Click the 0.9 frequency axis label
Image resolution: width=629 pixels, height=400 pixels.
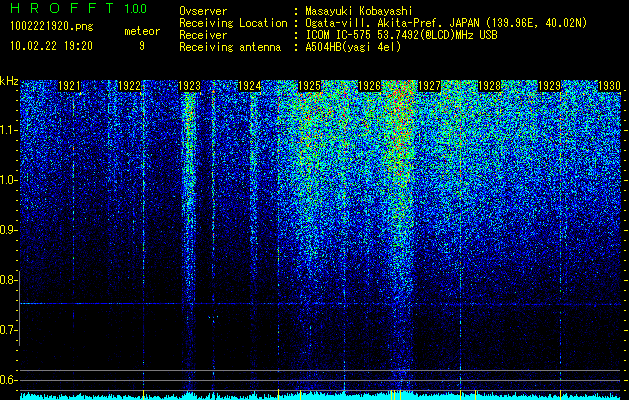click(x=7, y=230)
